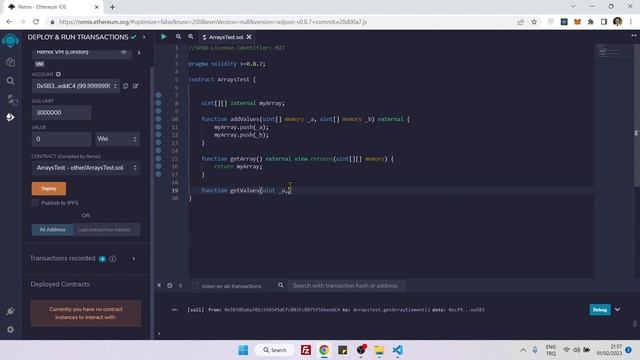This screenshot has height=360, width=640.
Task: Click the green Run script play icon
Action: pyautogui.click(x=164, y=37)
